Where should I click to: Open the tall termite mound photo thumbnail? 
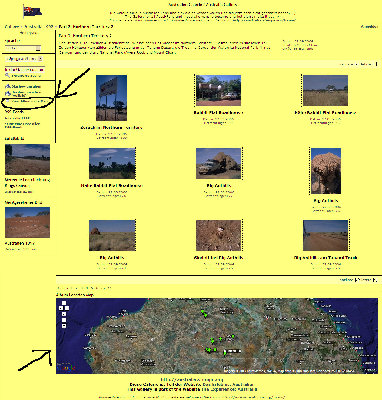(326, 171)
